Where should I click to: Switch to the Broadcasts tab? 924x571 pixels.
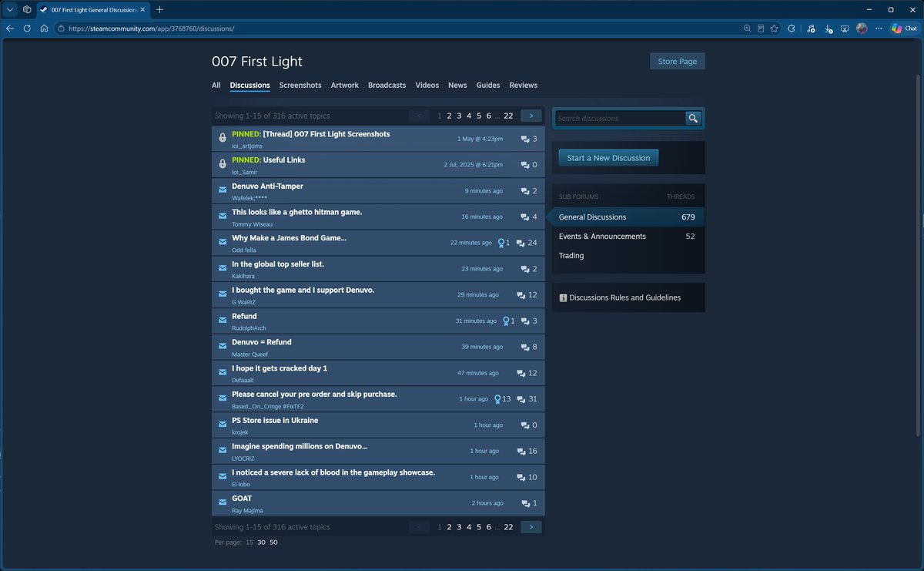pos(387,86)
